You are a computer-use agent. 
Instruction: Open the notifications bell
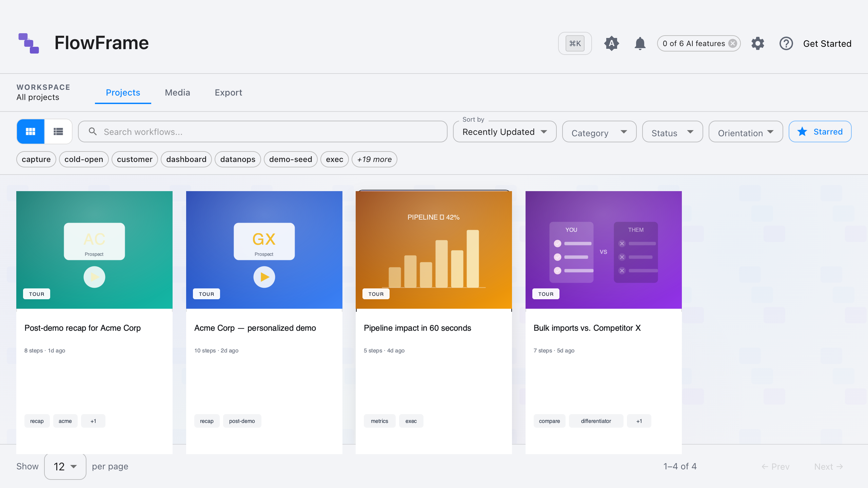[640, 43]
